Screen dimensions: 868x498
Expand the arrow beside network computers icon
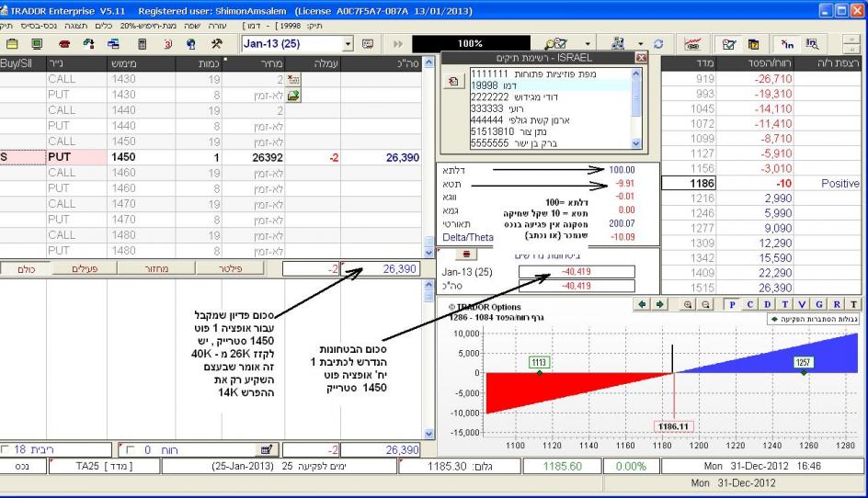pyautogui.click(x=641, y=44)
